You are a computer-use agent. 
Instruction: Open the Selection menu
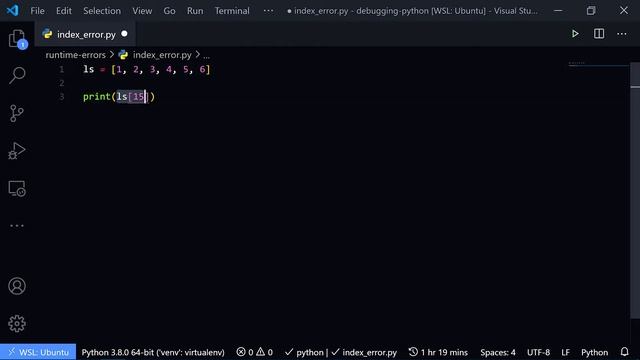[102, 11]
